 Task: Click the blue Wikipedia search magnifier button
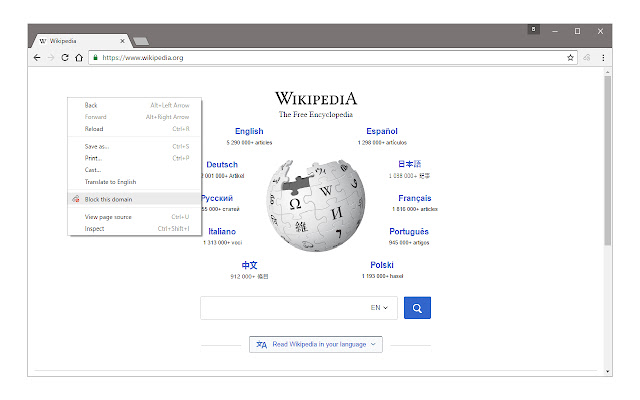click(417, 308)
